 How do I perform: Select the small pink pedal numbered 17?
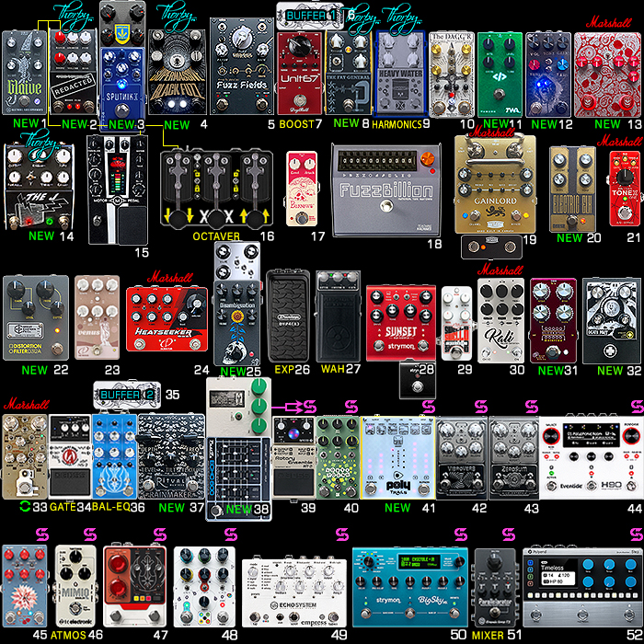click(x=302, y=189)
